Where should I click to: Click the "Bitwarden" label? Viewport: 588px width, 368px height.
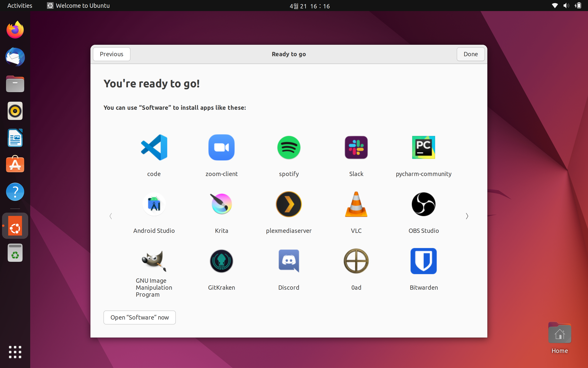423,288
